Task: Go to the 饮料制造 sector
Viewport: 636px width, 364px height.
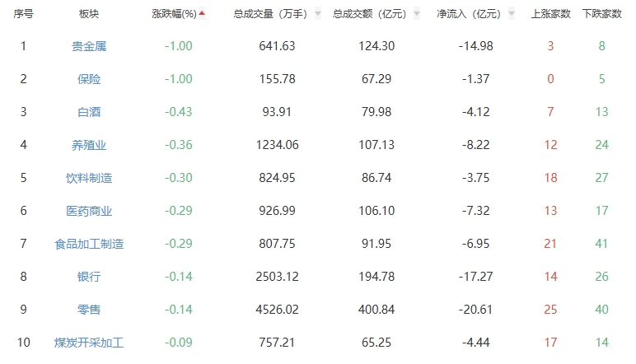Action: pyautogui.click(x=89, y=178)
